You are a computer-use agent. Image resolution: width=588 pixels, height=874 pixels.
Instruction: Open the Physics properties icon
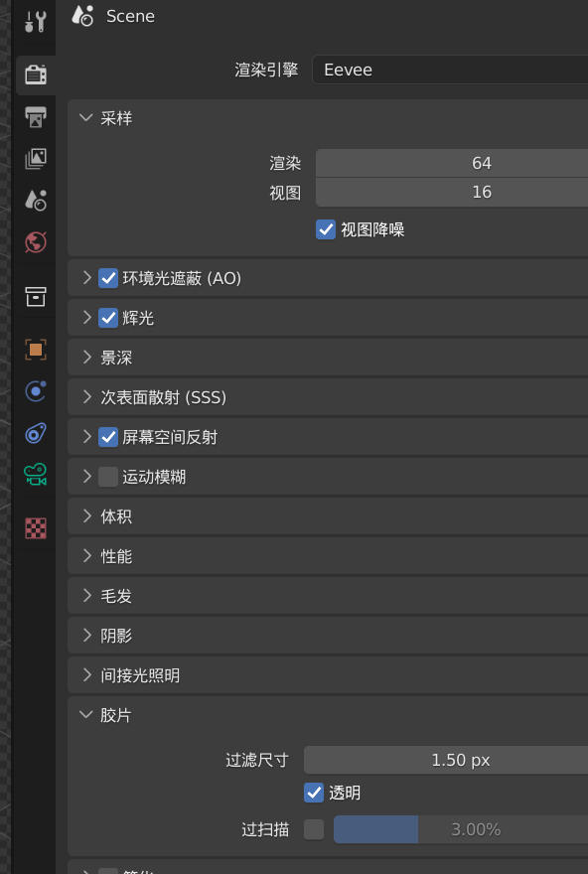[x=36, y=391]
